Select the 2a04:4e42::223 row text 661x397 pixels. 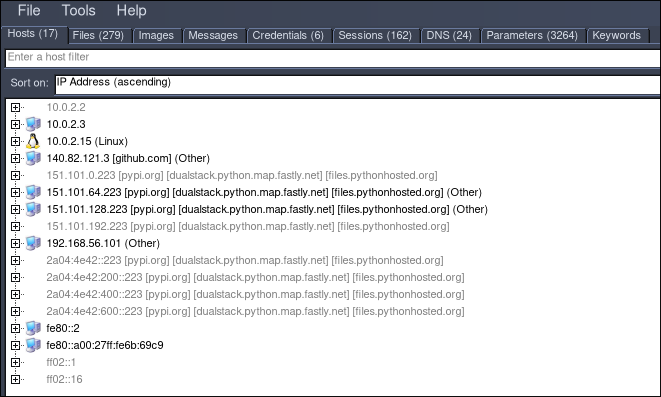[x=245, y=260]
